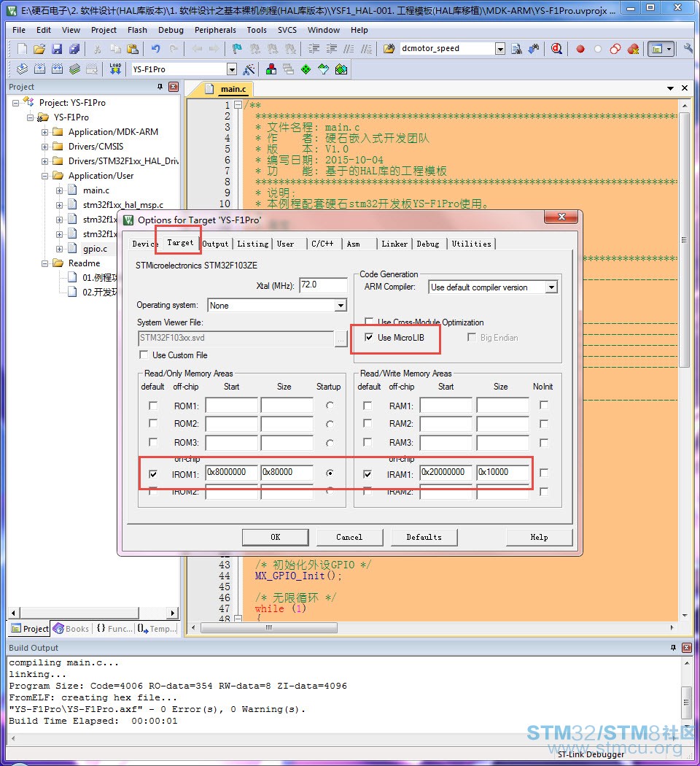Open the Operating system dropdown
This screenshot has width=700, height=766.
tap(341, 306)
